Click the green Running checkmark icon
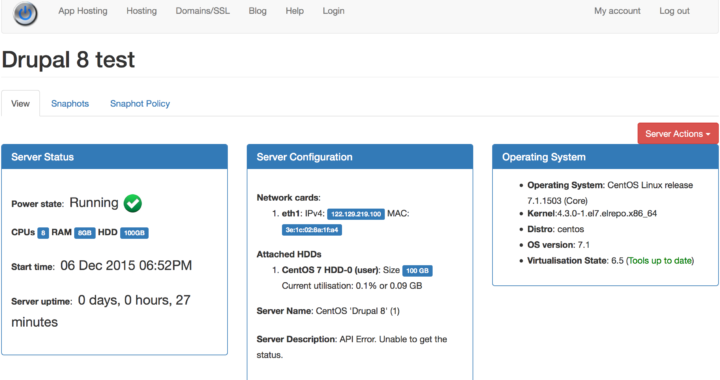Viewport: 720px width, 380px height. click(x=133, y=203)
